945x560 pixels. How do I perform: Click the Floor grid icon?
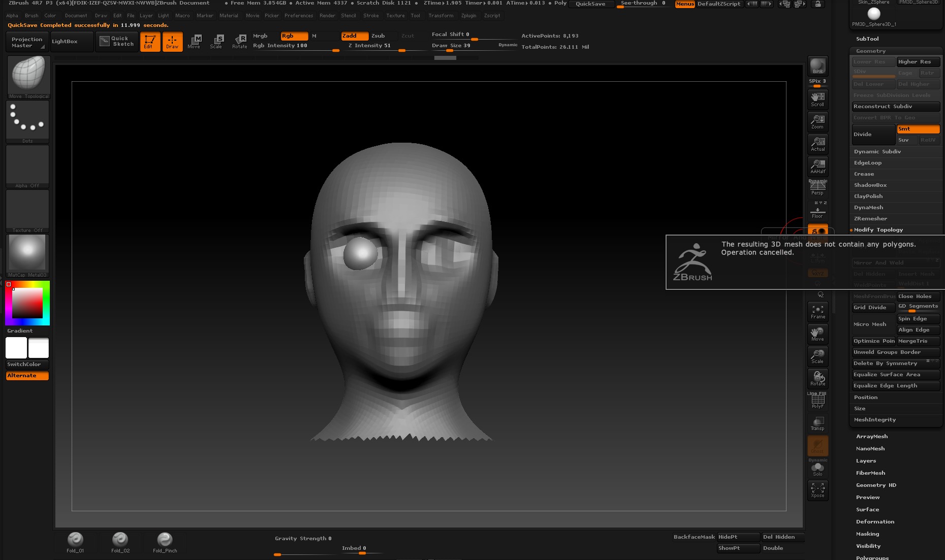click(x=817, y=211)
